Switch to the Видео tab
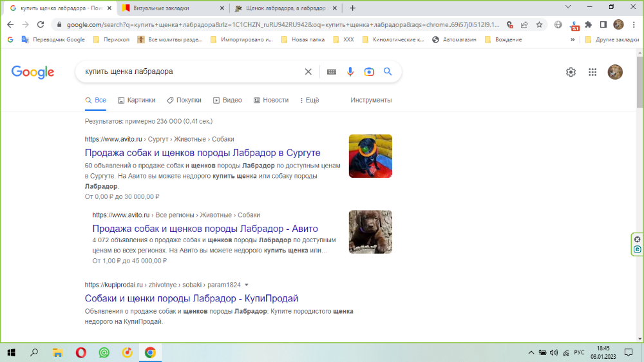 coord(227,100)
